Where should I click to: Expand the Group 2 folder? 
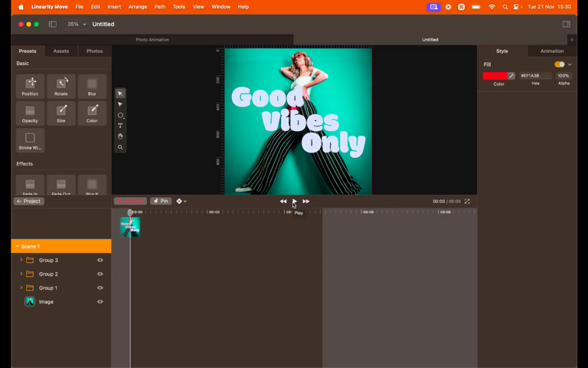click(21, 274)
